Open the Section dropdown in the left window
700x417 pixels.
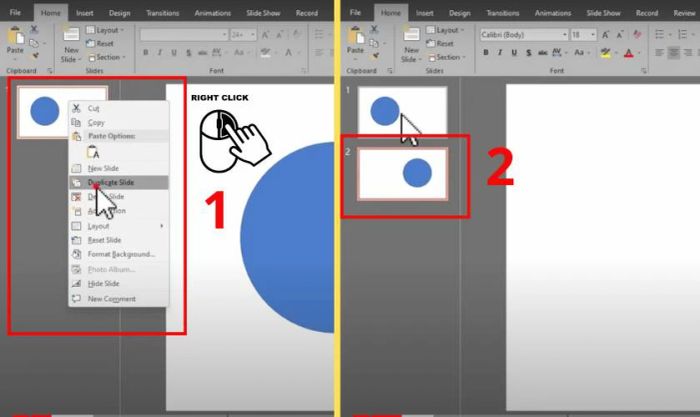pyautogui.click(x=107, y=57)
